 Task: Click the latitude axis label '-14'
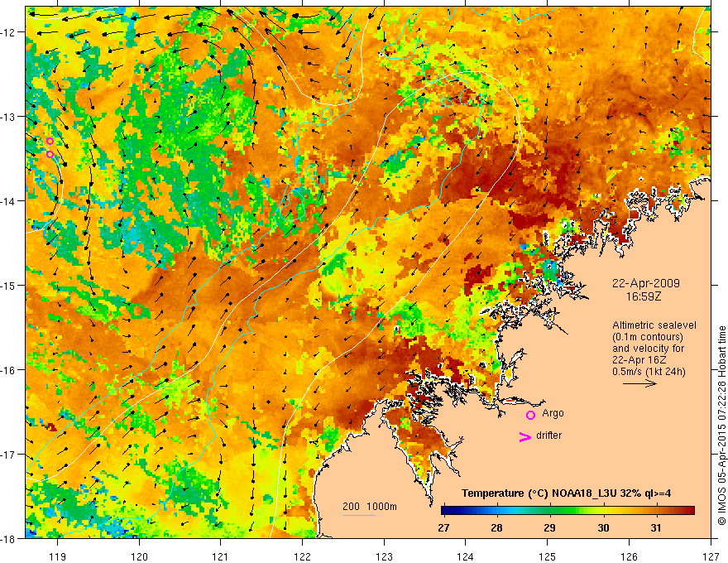point(9,201)
